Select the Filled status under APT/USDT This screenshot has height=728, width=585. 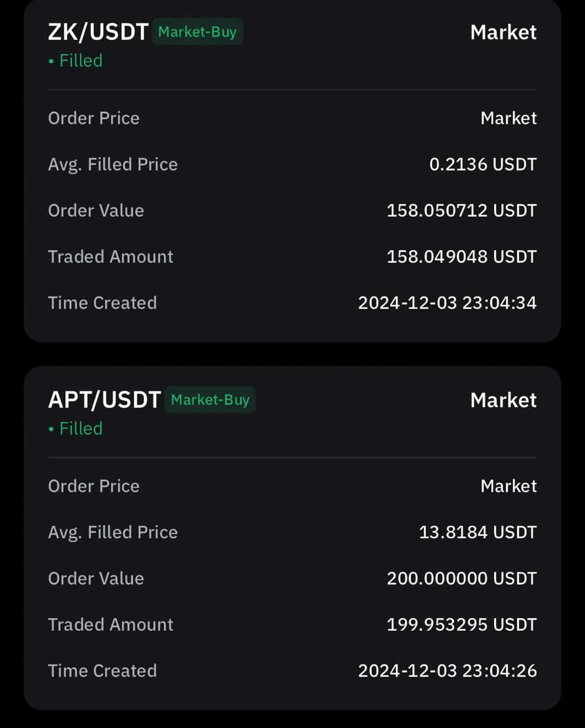[76, 428]
